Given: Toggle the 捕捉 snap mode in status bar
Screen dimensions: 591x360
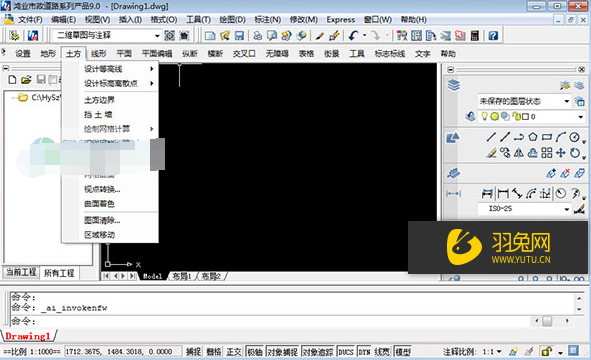Looking at the screenshot, I should tap(193, 352).
